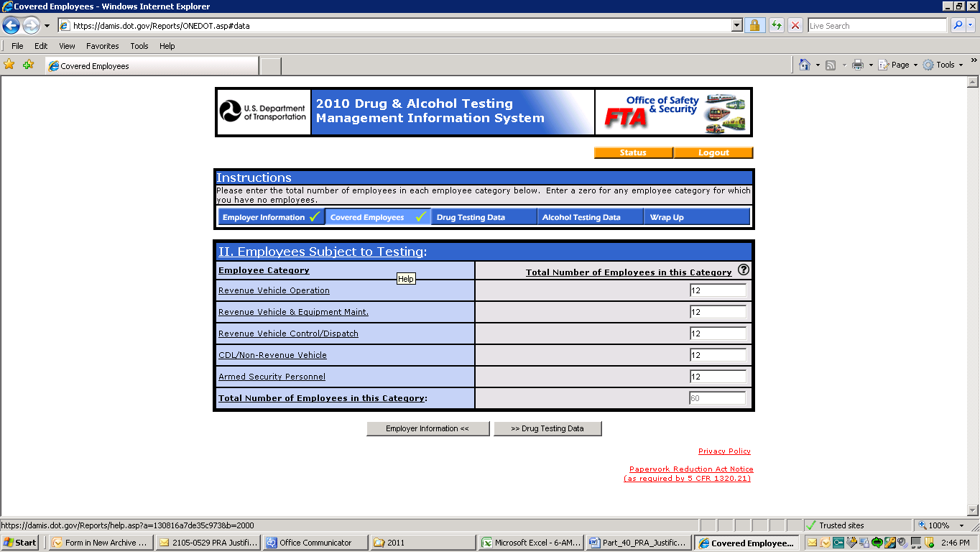Open the View menu
Screen dimensions: 980x552
coord(67,46)
